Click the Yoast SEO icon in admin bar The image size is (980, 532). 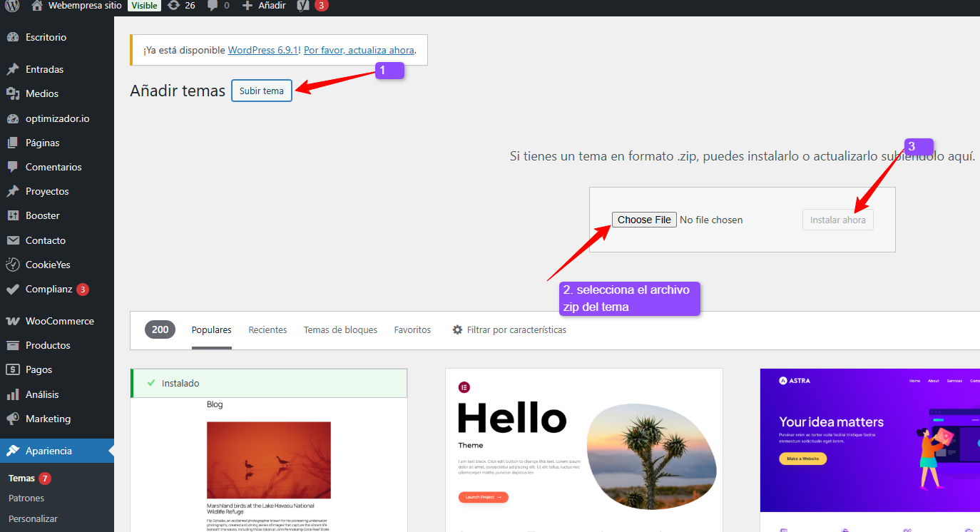pos(302,6)
